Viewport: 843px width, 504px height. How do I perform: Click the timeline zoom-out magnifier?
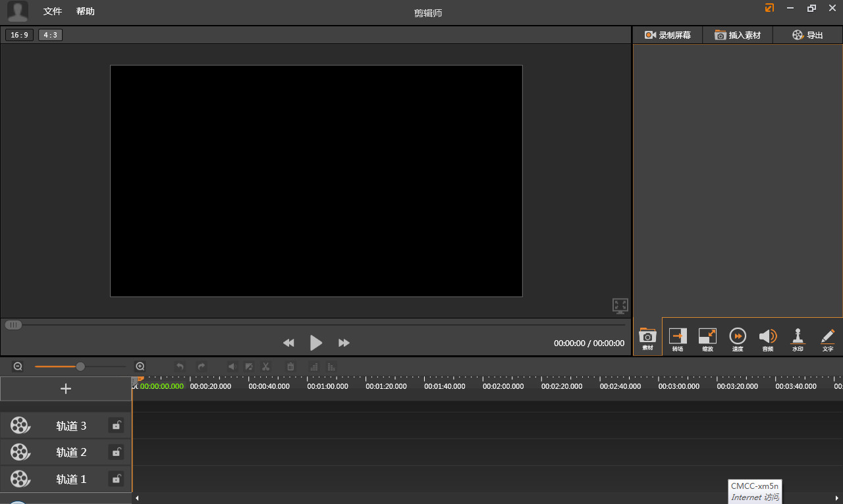coord(18,366)
